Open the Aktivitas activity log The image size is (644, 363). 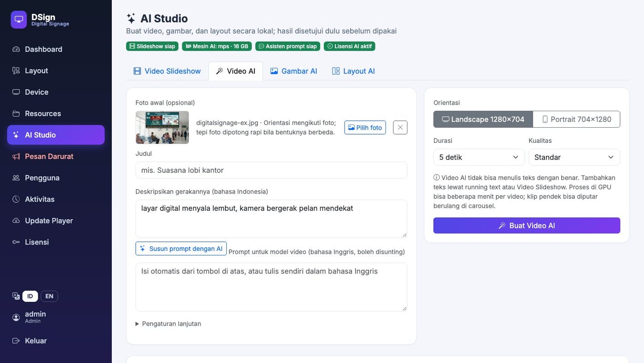pos(56,199)
